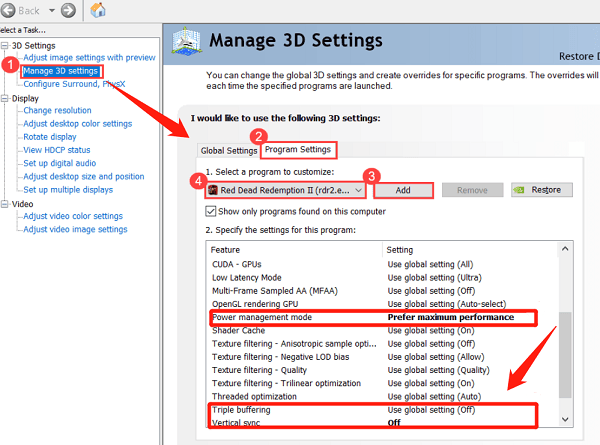Go to the Home icon

[x=98, y=10]
